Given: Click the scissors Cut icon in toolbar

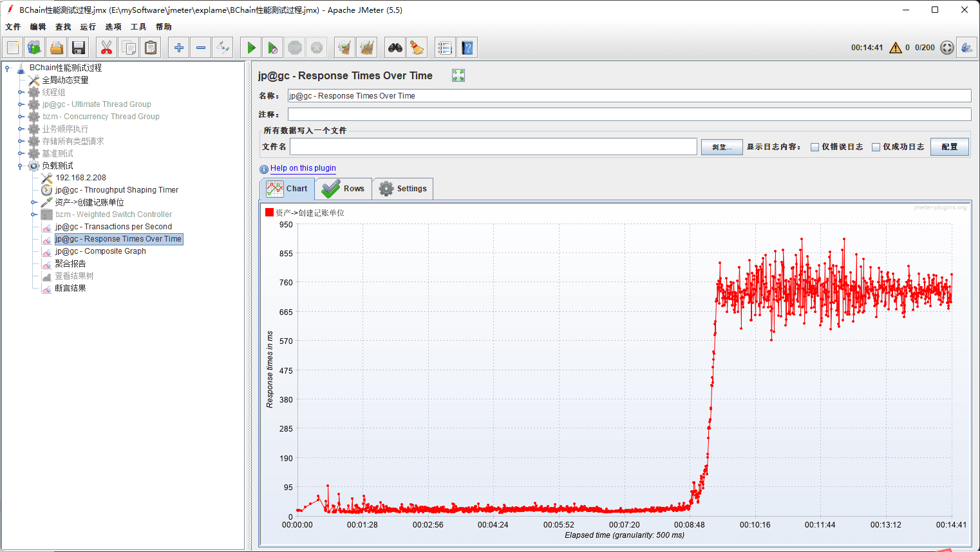Looking at the screenshot, I should click(106, 48).
